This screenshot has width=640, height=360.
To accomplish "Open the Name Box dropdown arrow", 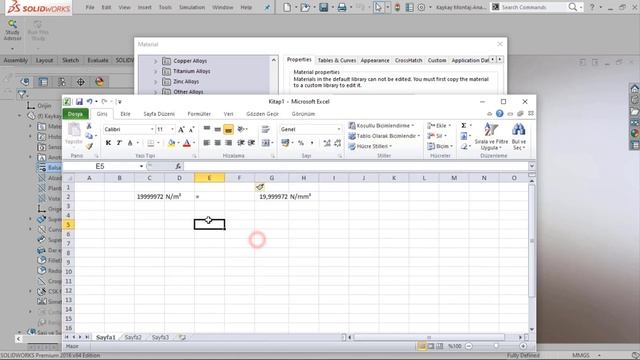I will point(141,166).
